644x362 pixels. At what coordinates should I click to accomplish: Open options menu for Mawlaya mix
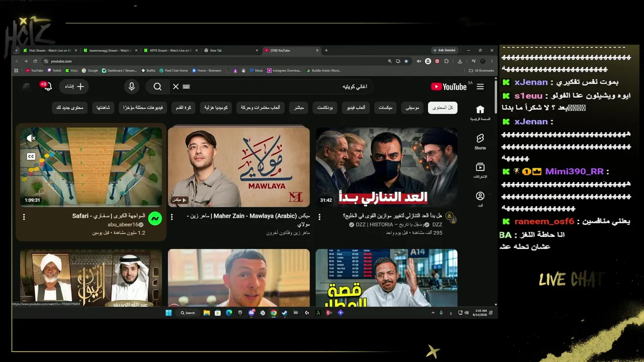click(172, 217)
